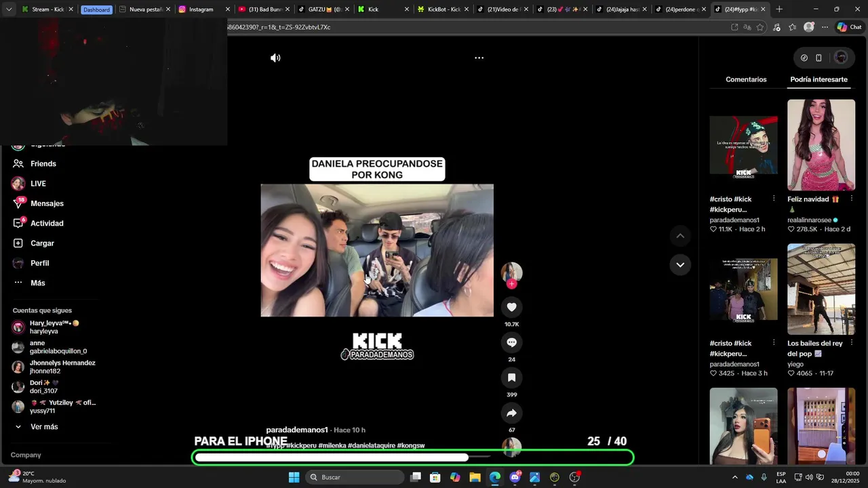868x488 pixels.
Task: Mute the video with the speaker icon
Action: (275, 58)
